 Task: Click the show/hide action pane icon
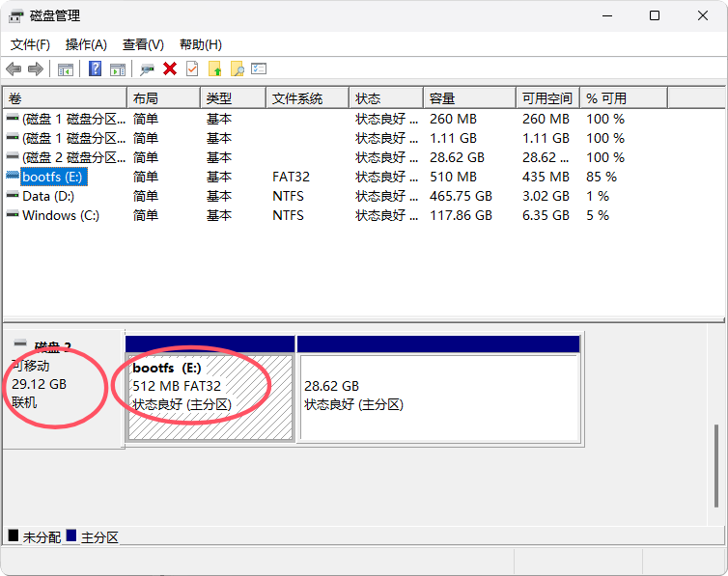click(x=118, y=69)
